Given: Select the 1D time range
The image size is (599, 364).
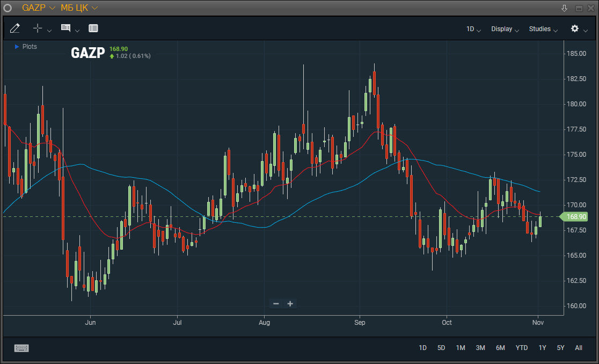Looking at the screenshot, I should point(422,347).
